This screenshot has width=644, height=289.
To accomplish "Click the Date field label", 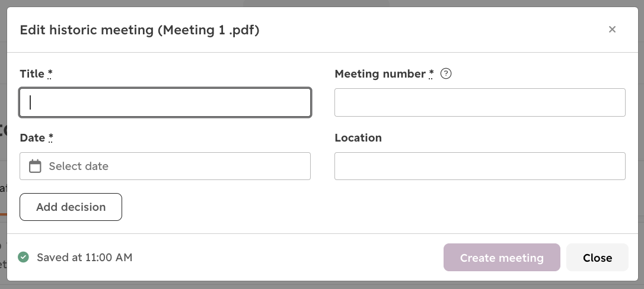I will click(x=33, y=138).
